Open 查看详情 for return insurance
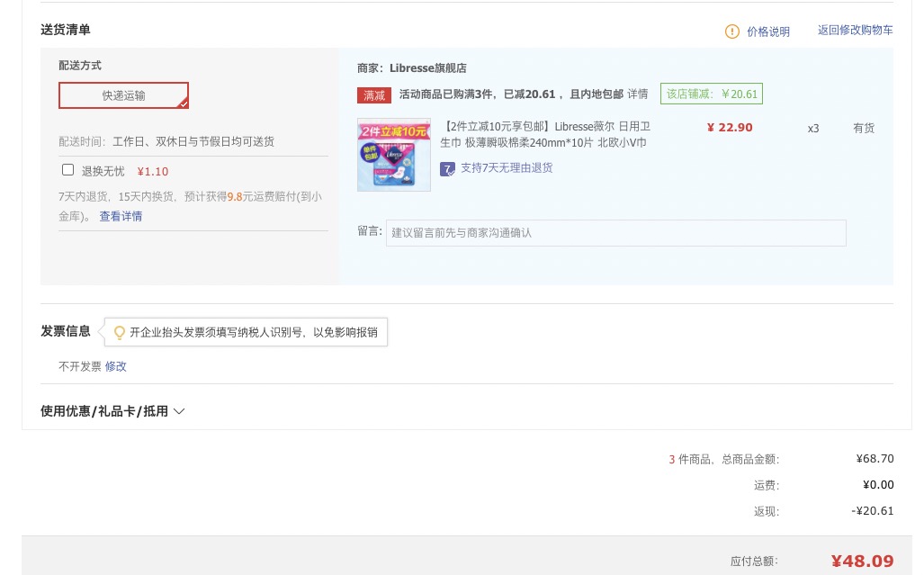 [x=121, y=216]
